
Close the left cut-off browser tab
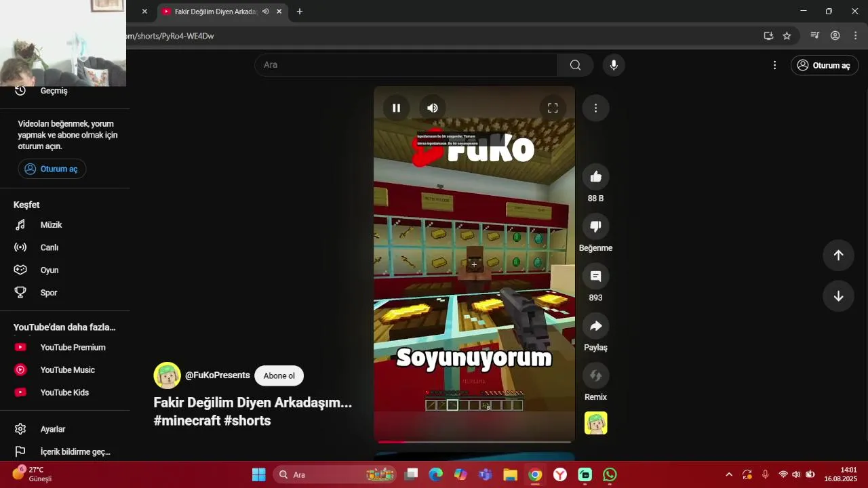144,12
